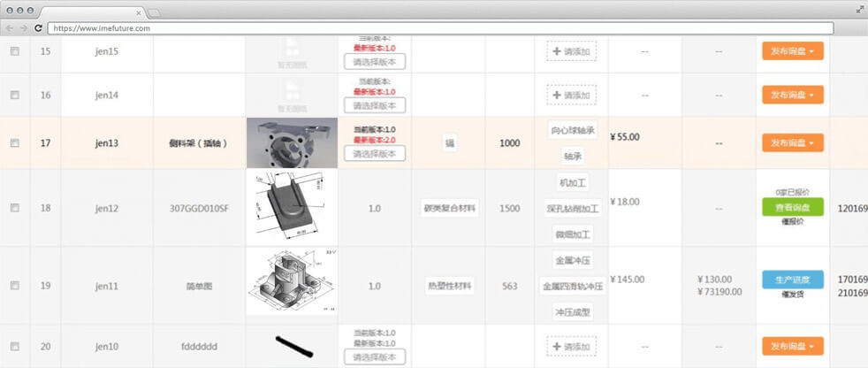
Task: Toggle fullscreen with the expand arrows icon
Action: pos(860,9)
